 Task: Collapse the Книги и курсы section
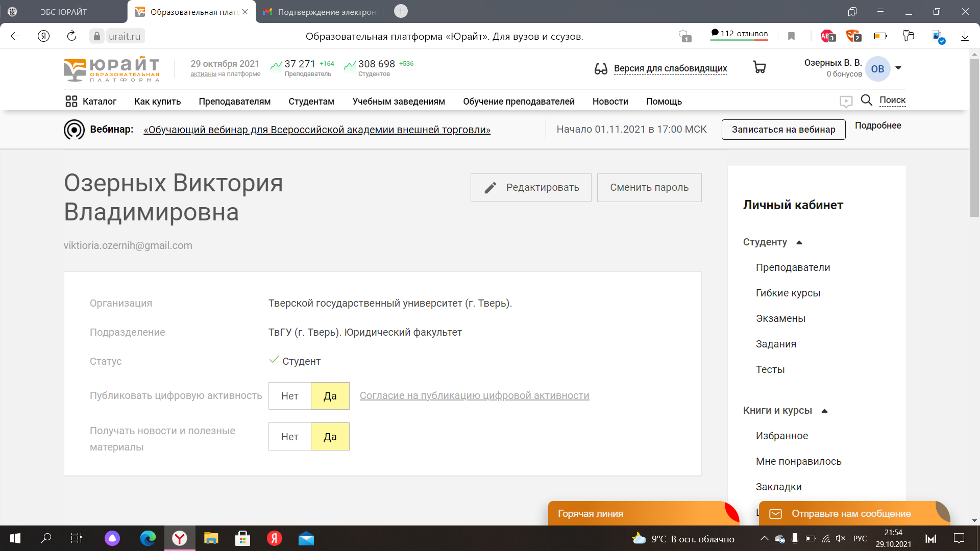(x=824, y=411)
